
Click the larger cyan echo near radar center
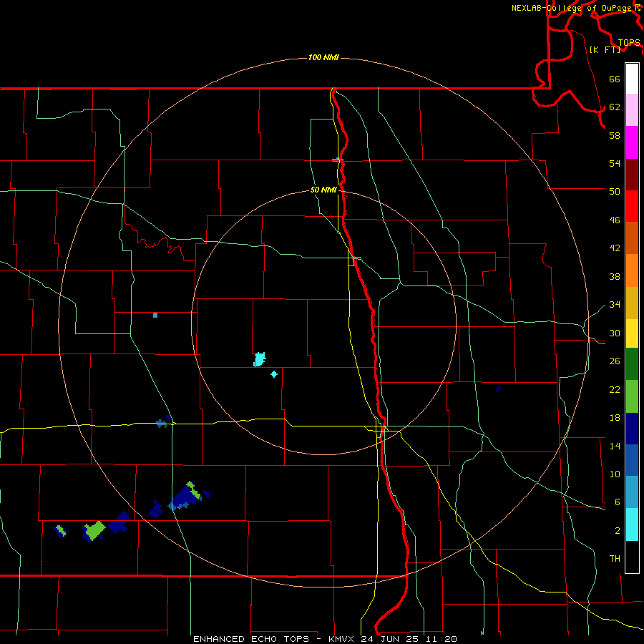[x=260, y=359]
